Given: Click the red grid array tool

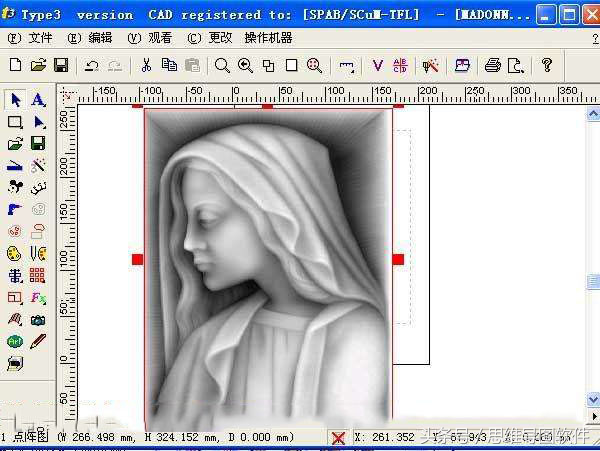Looking at the screenshot, I should pos(38,275).
